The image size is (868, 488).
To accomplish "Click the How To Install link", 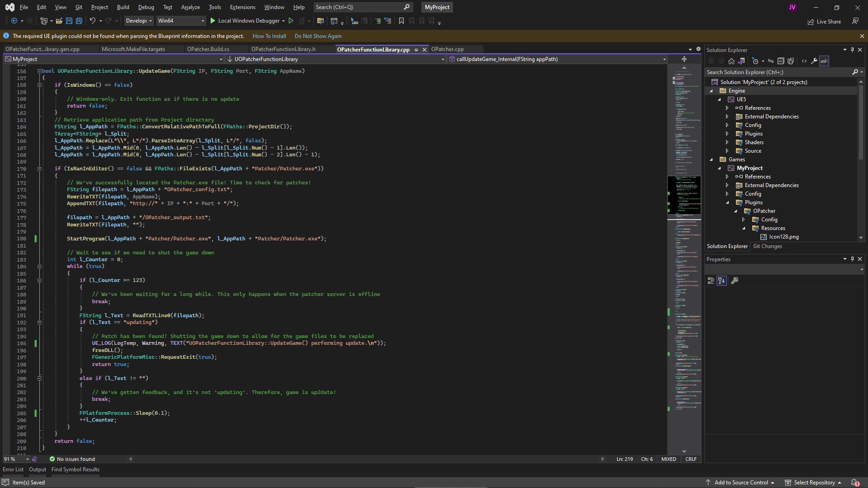I will click(269, 36).
